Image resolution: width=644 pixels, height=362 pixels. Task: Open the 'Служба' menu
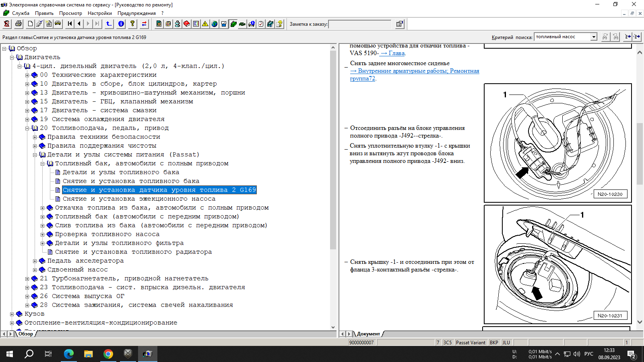(20, 13)
